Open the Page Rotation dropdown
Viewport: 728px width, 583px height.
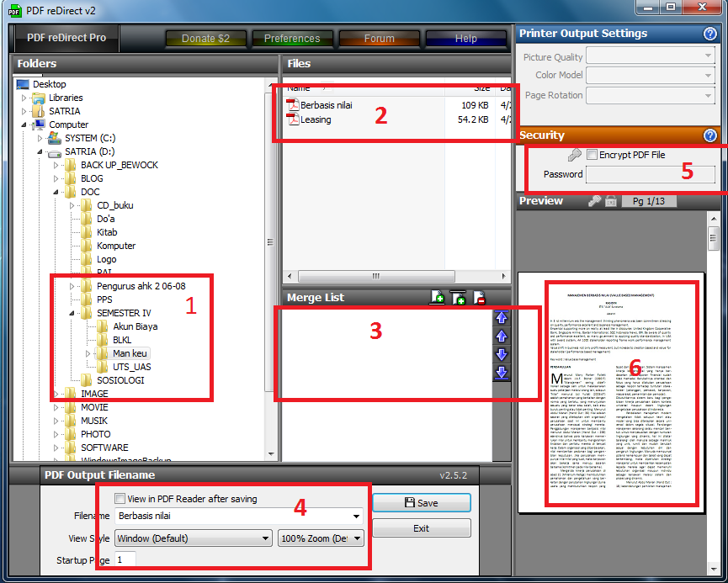tap(650, 96)
